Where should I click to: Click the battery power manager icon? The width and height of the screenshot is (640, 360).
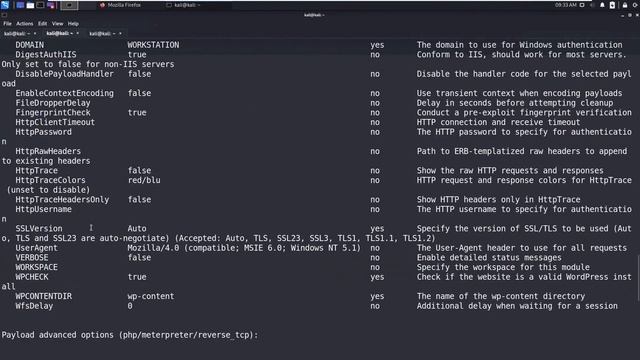[612, 5]
